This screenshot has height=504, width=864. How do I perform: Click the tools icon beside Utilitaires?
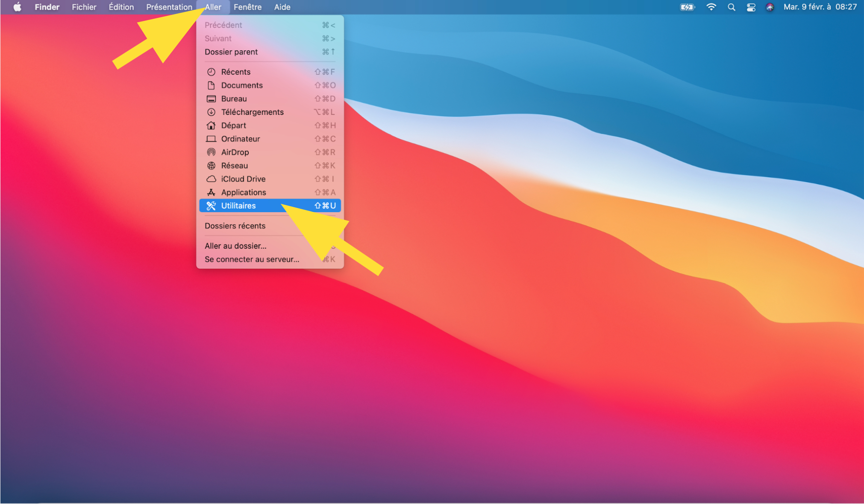[x=211, y=205]
